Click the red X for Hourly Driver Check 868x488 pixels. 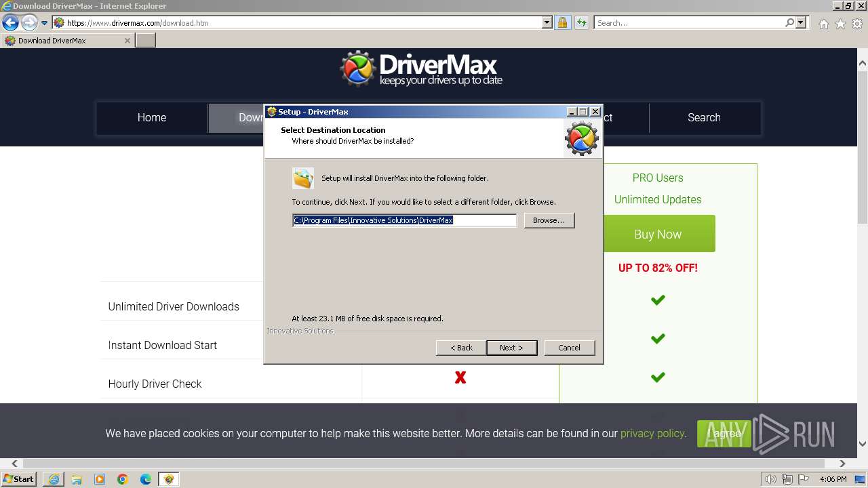pyautogui.click(x=460, y=378)
